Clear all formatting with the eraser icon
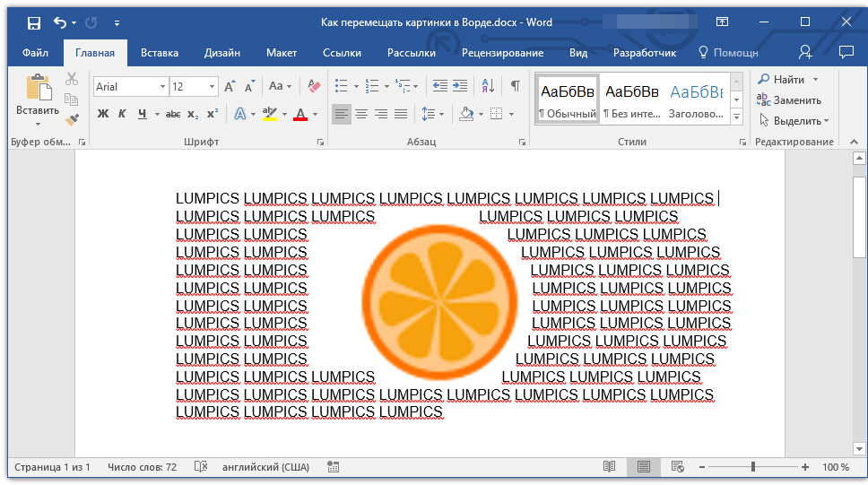This screenshot has width=868, height=485. point(314,86)
